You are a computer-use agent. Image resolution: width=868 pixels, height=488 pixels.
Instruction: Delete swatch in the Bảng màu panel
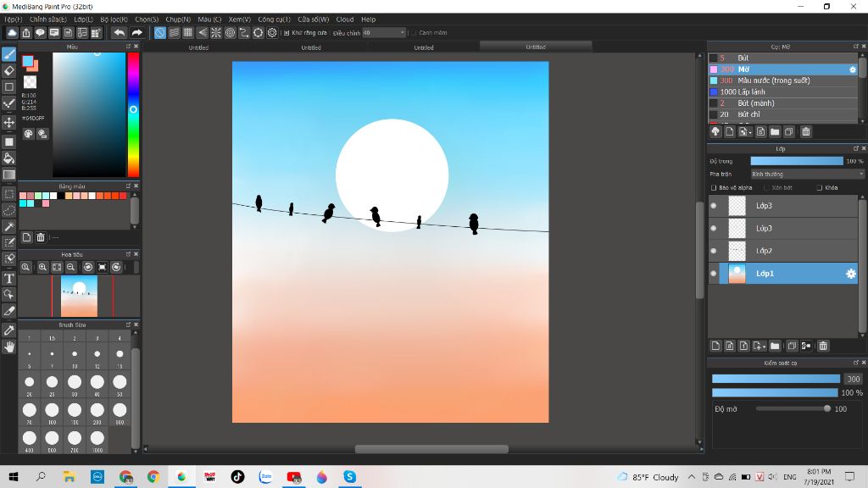[41, 237]
